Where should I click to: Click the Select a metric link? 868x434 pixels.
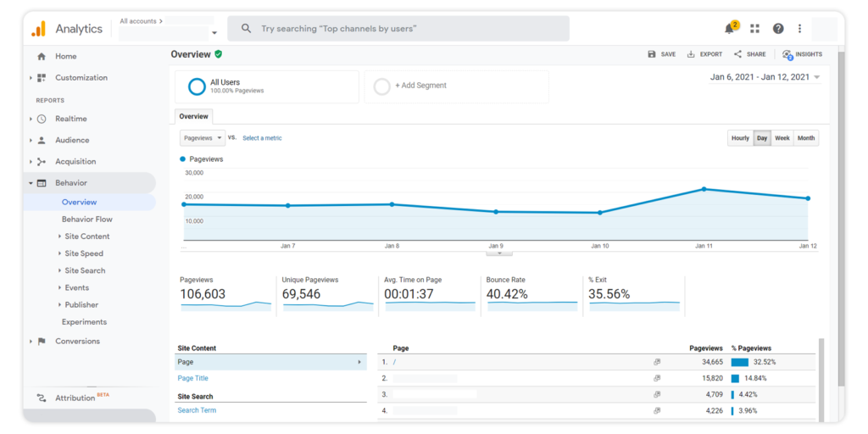click(262, 138)
